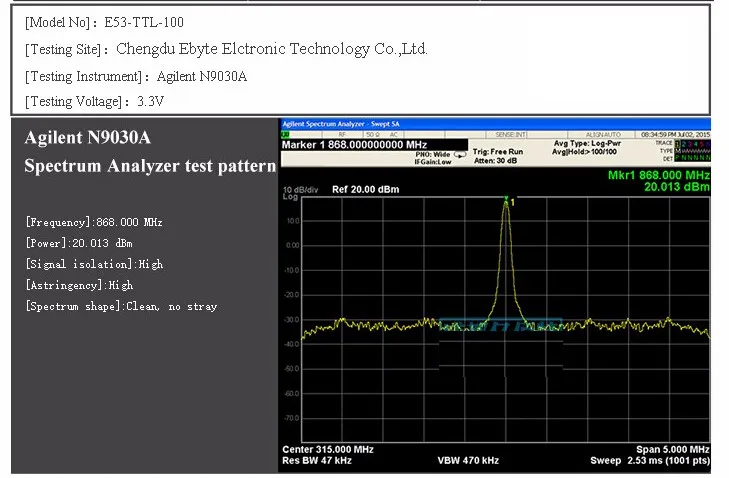Screen dimensions: 729x478
Task: Click the Span 5.000 MHz readout
Action: [673, 450]
